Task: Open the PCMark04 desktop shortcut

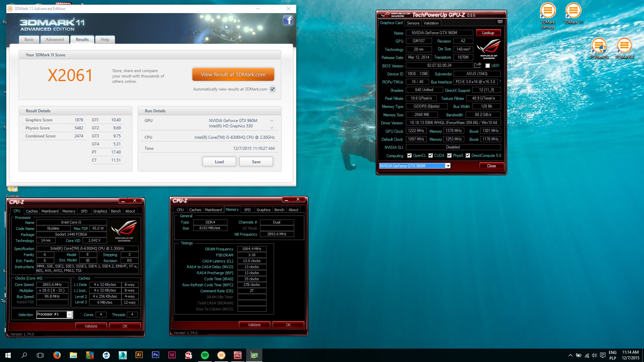Action: pyautogui.click(x=624, y=48)
